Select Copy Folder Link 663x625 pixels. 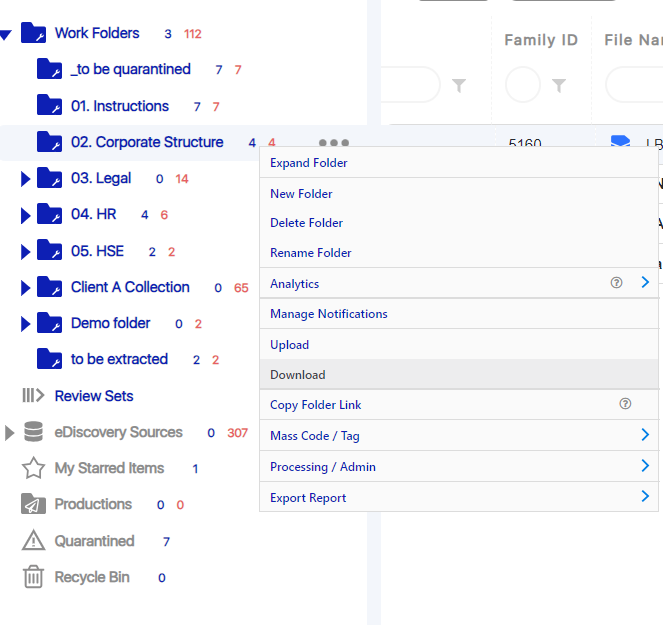459,405
